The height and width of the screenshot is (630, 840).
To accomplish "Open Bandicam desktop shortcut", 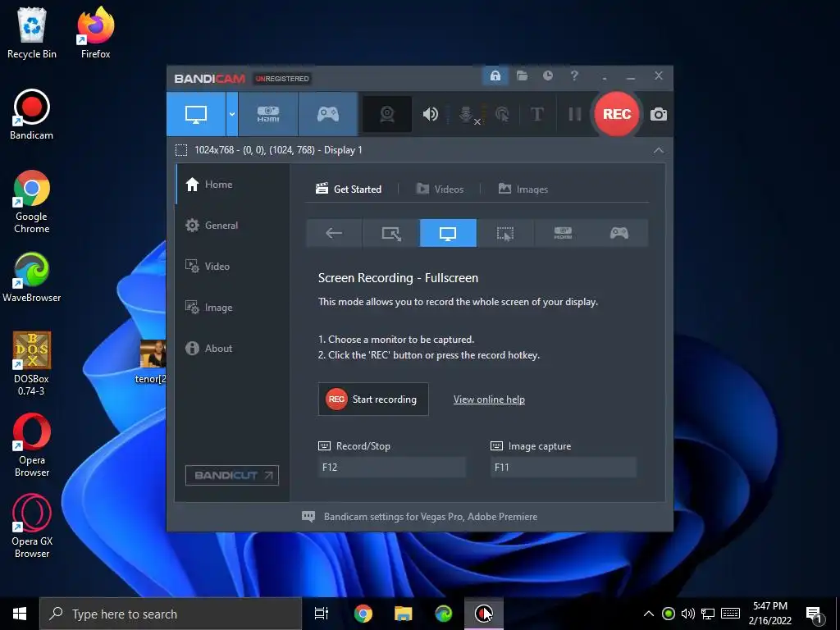I will point(32,115).
